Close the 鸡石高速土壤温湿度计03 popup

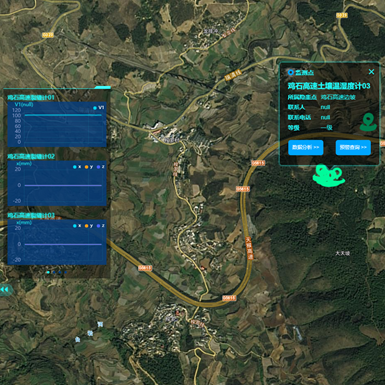(x=371, y=72)
